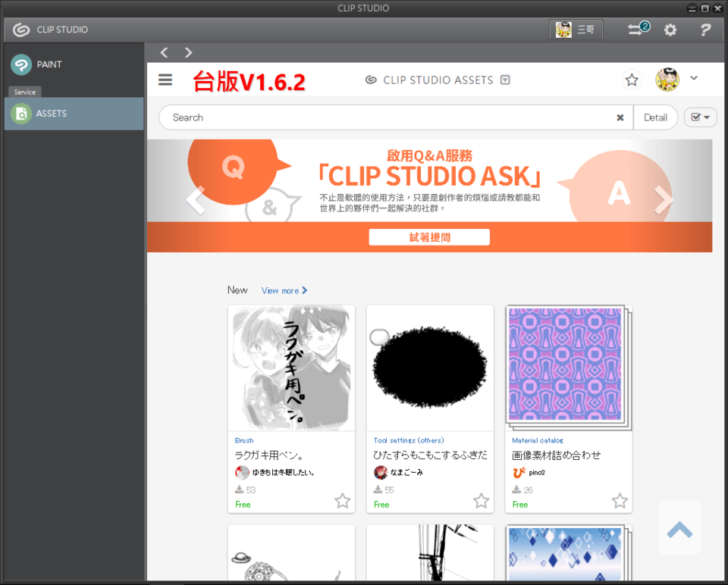Click the CLIP STUDIO ASK banner headline
This screenshot has width=728, height=585.
[429, 176]
